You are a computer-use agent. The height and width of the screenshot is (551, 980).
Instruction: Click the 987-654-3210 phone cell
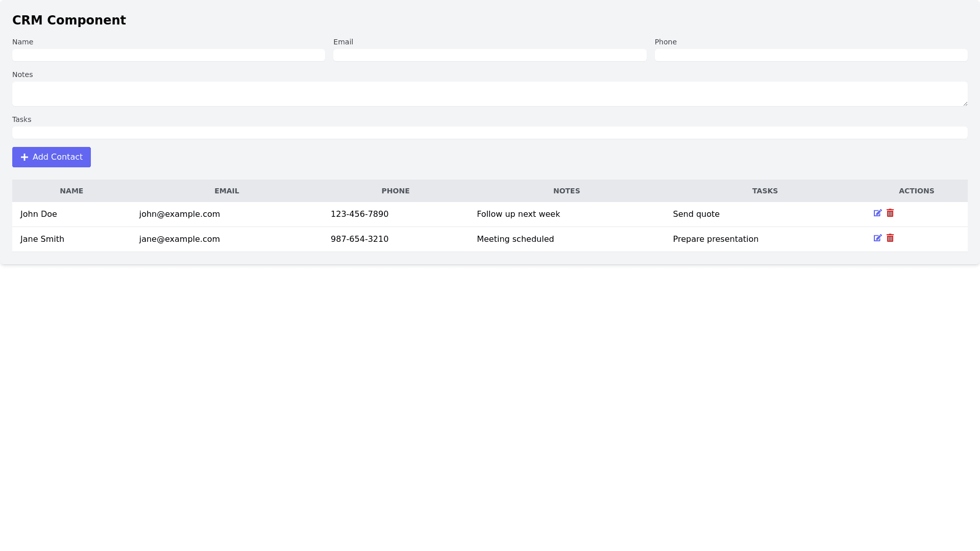(x=359, y=239)
